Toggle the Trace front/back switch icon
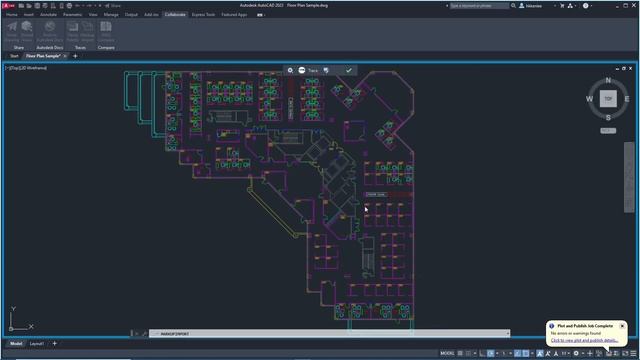Screen dimensions: 640x360 (x=302, y=70)
